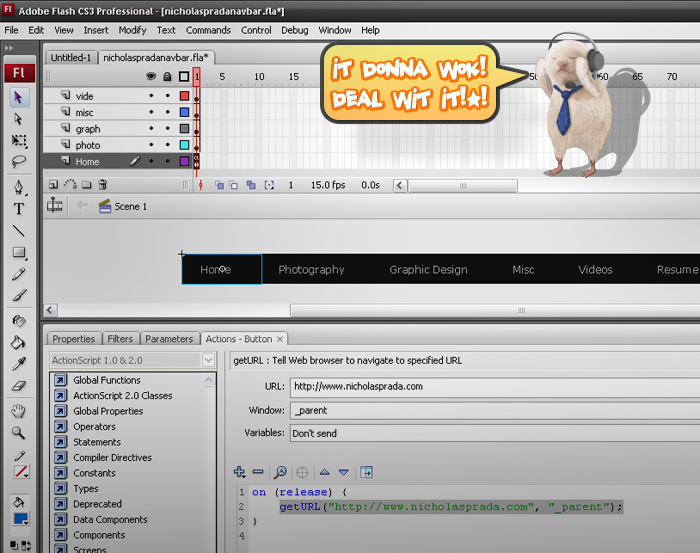Click the Insert Layer icon
Image resolution: width=700 pixels, height=553 pixels.
coord(54,184)
